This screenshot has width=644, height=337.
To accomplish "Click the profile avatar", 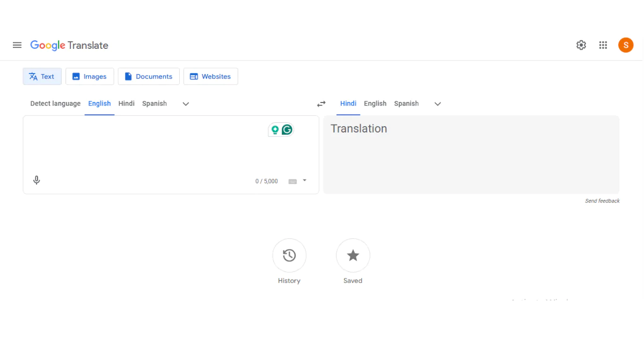I will (626, 45).
